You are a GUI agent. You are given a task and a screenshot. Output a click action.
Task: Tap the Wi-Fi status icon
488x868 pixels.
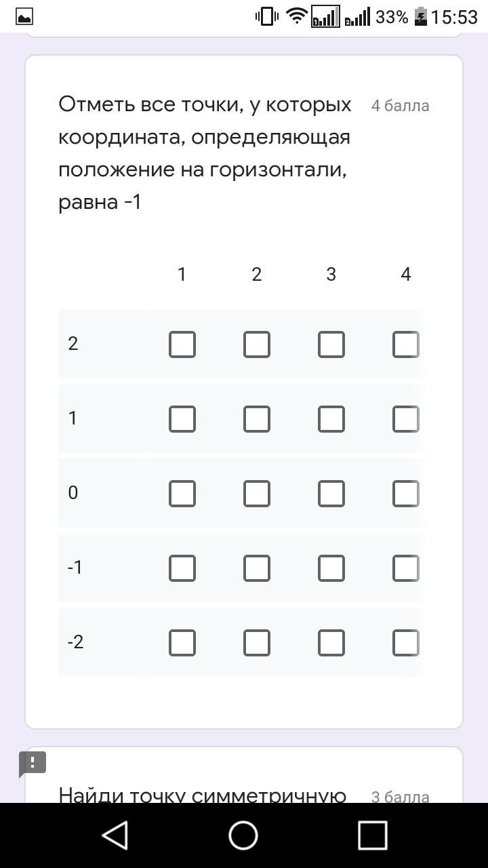point(296,16)
